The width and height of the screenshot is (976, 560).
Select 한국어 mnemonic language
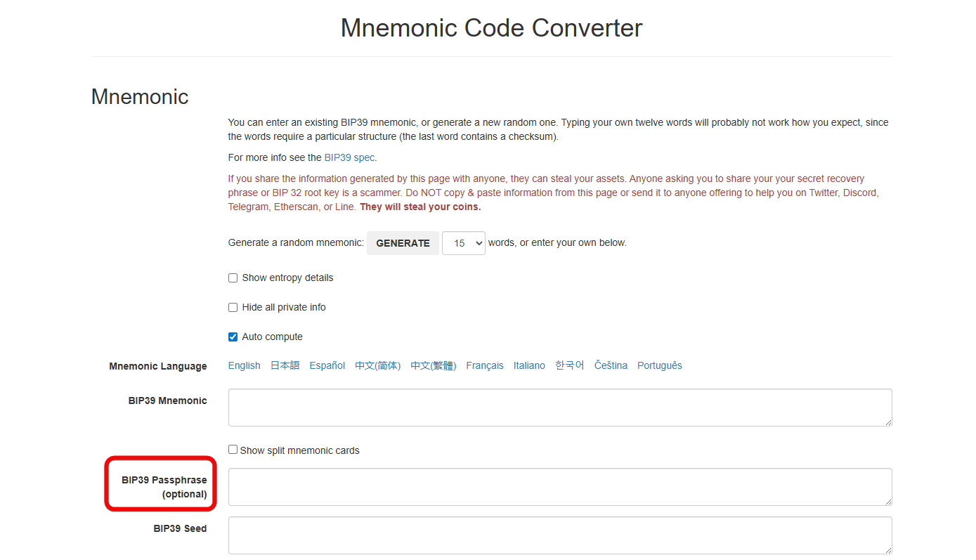tap(570, 365)
